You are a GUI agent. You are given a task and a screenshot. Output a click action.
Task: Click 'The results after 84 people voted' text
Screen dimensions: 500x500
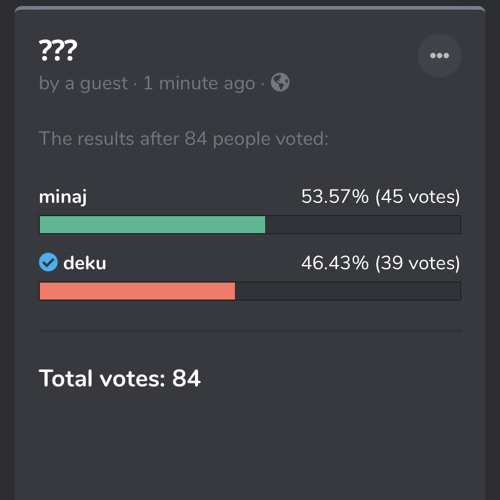click(184, 139)
